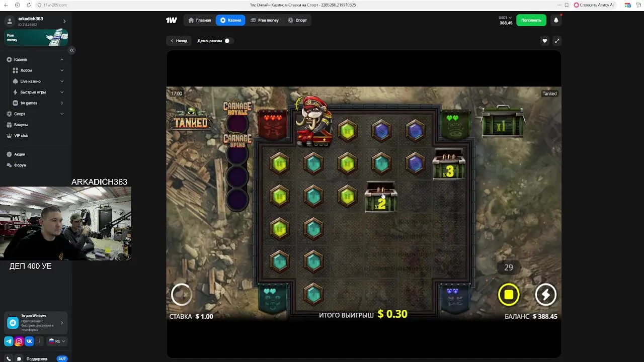Image resolution: width=644 pixels, height=362 pixels.
Task: Click the x2 multiplier ammo crate
Action: coord(381,197)
